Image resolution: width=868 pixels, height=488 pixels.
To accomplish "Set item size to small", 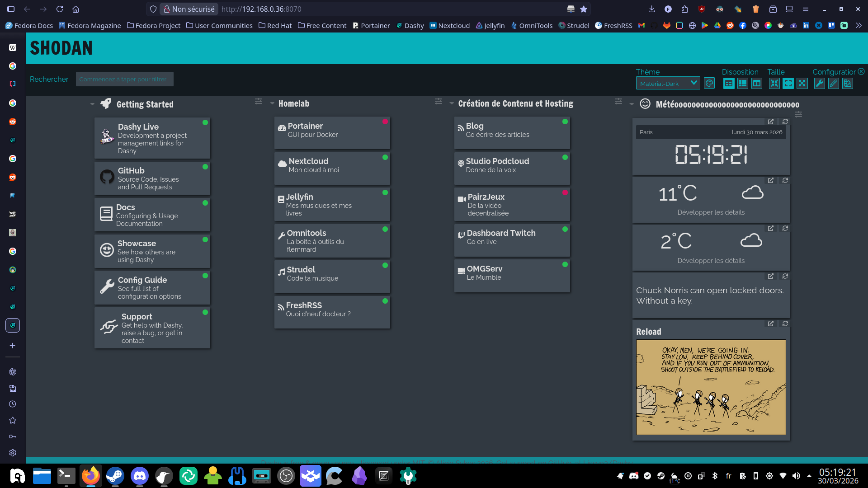I will 774,84.
